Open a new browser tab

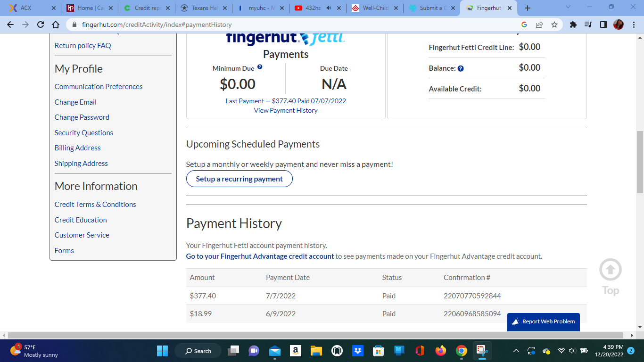(528, 8)
